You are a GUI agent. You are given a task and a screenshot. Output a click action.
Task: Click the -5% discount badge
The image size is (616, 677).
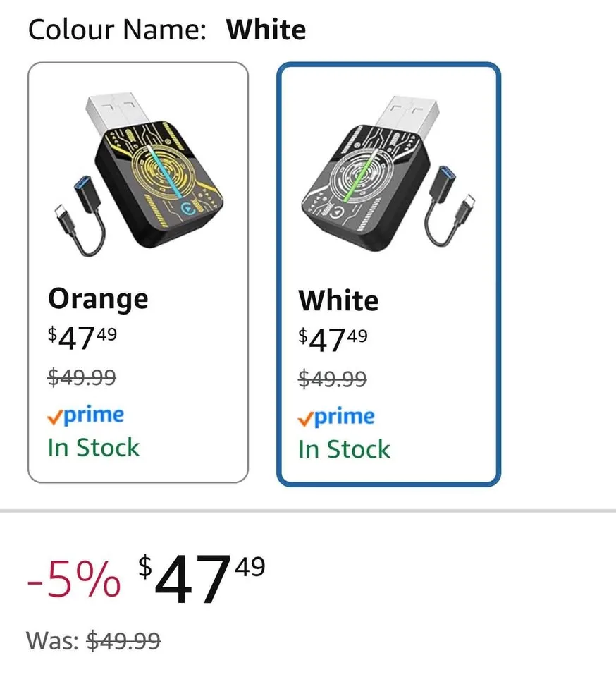[x=73, y=582]
